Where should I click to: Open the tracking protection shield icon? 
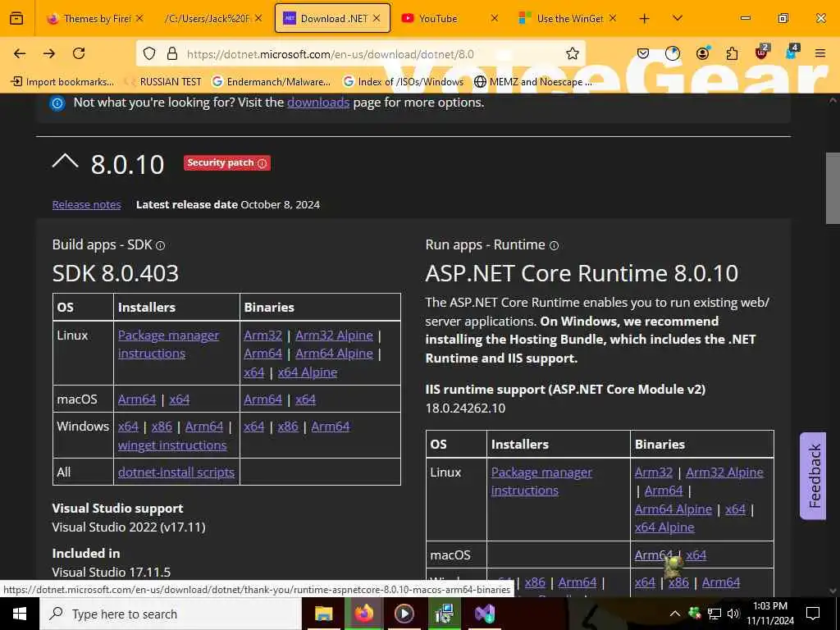pos(149,53)
